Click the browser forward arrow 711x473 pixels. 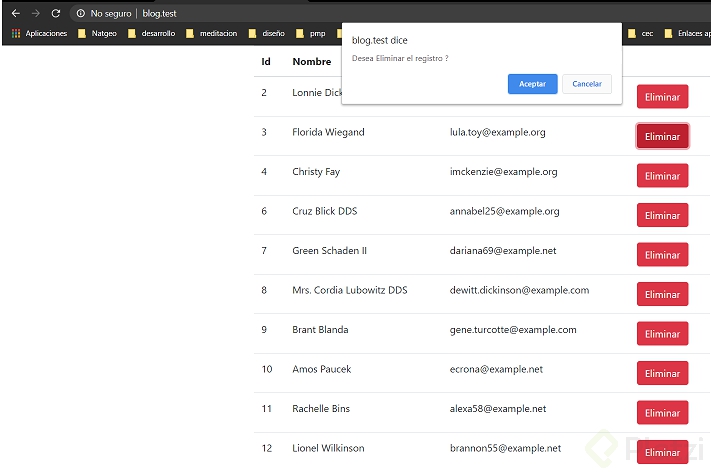tap(35, 13)
